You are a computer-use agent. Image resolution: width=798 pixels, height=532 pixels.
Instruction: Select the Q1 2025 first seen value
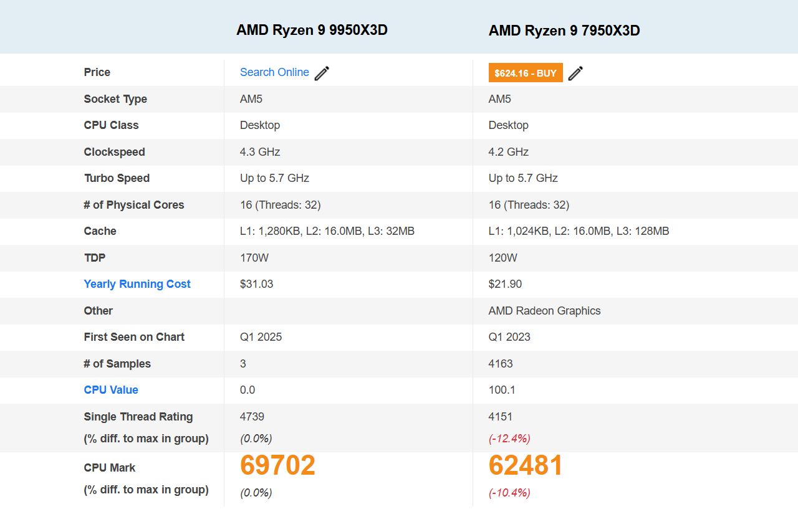[x=261, y=337]
